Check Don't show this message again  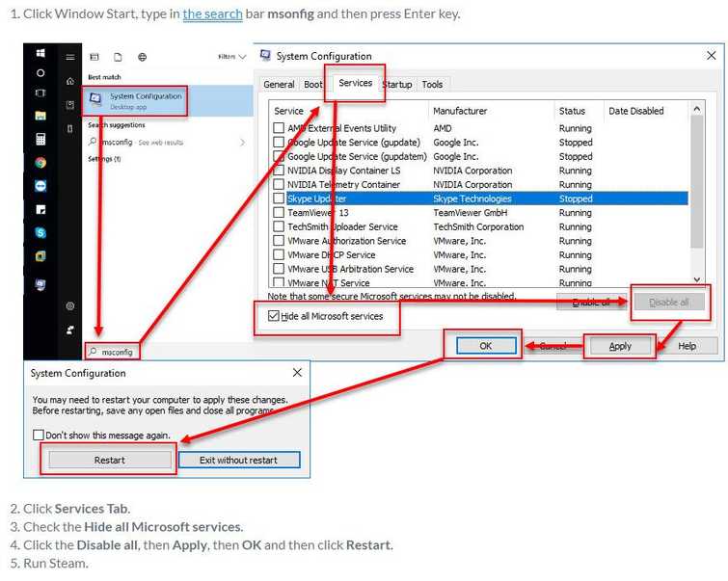38,435
